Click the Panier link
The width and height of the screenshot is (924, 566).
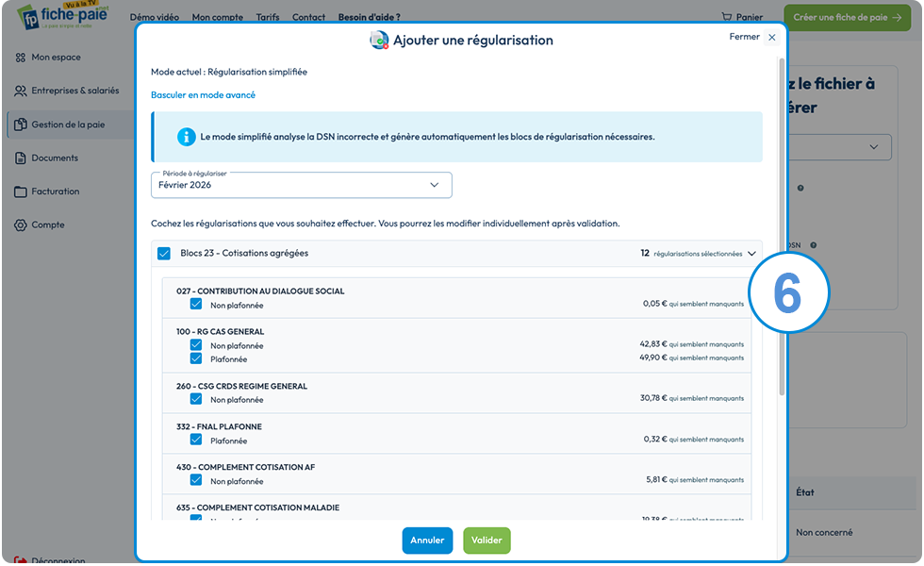click(750, 17)
